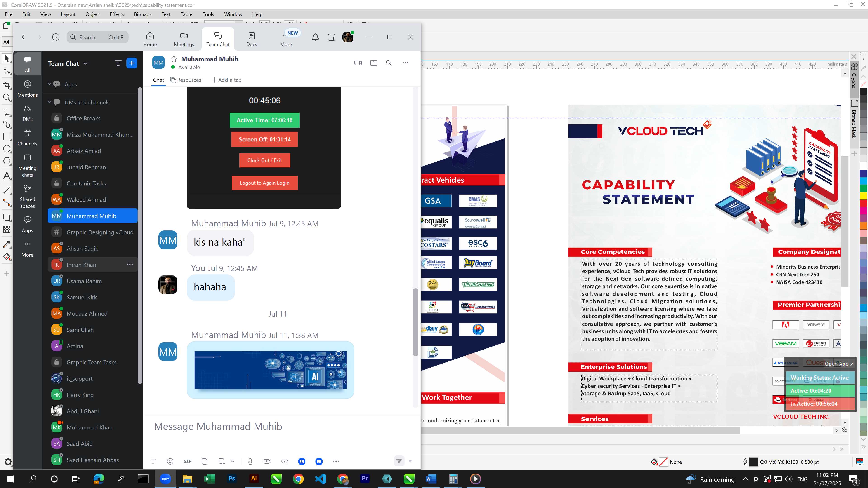Viewport: 868px width, 488px height.
Task: Collapse DMs and channels section
Action: coord(50,102)
